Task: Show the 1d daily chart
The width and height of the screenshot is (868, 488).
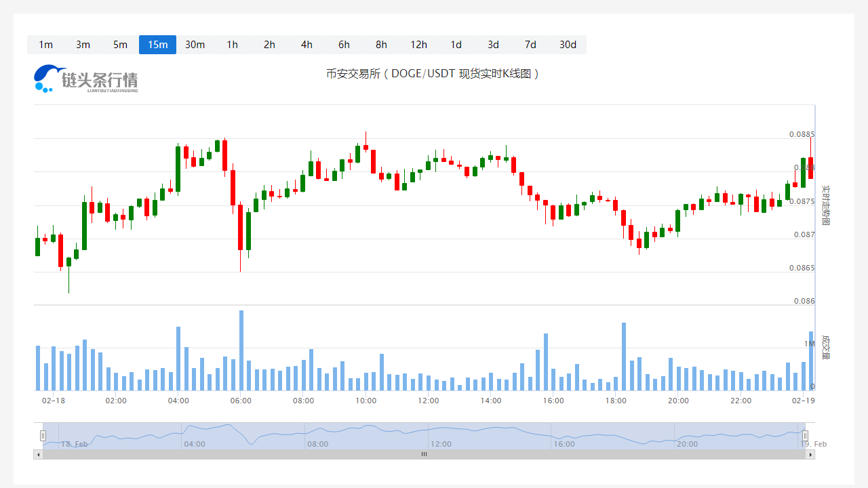Action: click(456, 45)
